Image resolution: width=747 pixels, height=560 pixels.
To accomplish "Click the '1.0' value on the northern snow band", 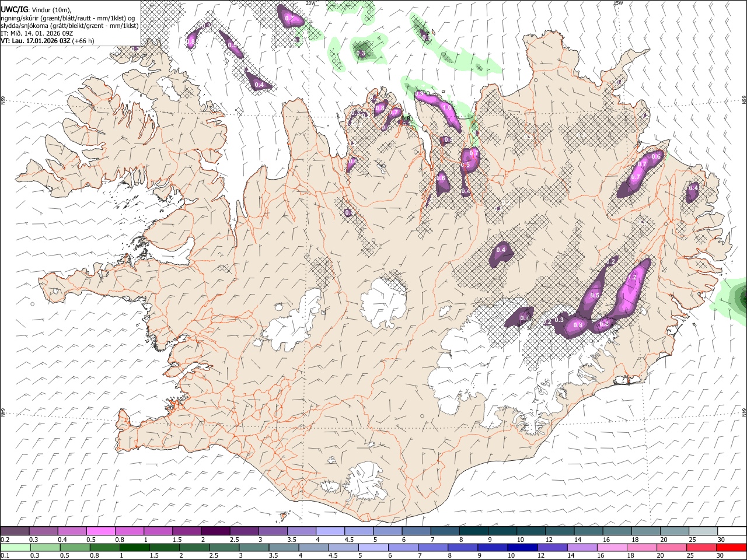I will pos(447,108).
